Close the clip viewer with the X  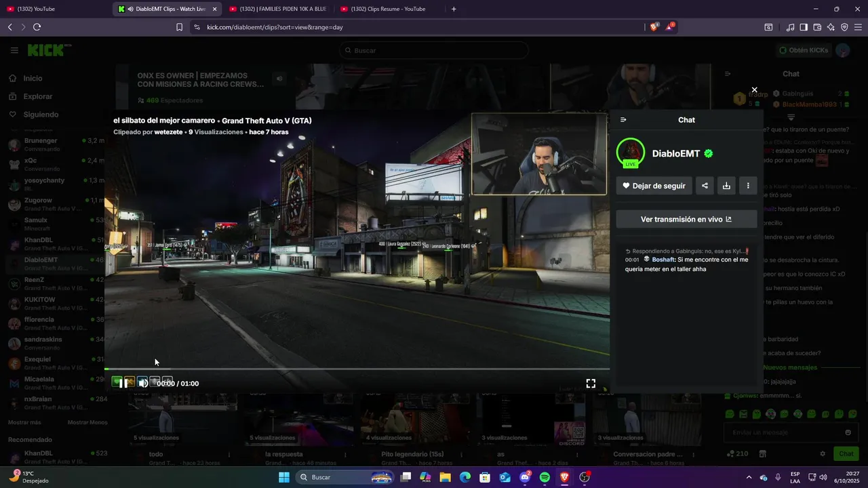[754, 89]
